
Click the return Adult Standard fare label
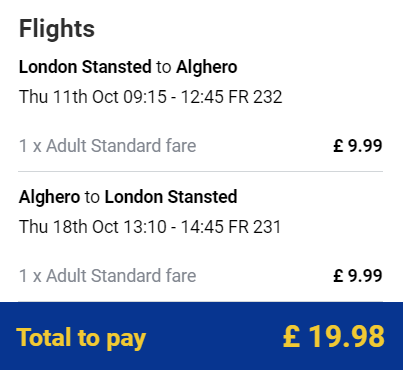108,276
